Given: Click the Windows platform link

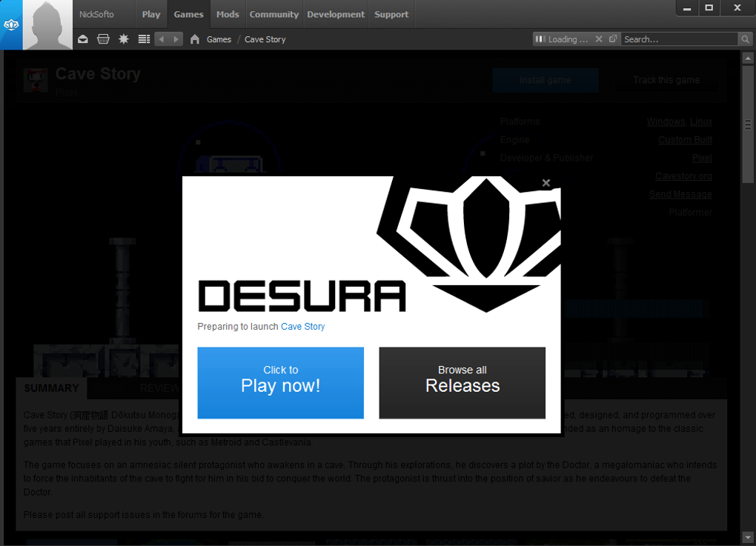Looking at the screenshot, I should [666, 121].
